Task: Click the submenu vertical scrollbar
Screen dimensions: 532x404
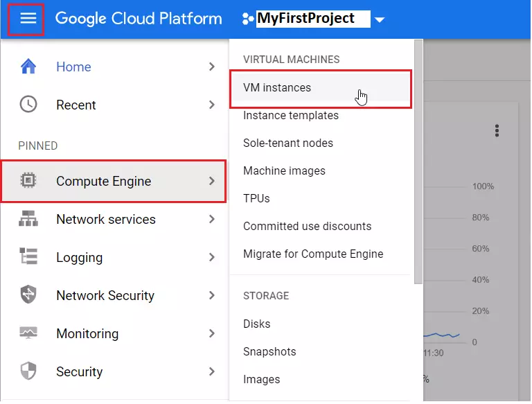Action: point(419,162)
